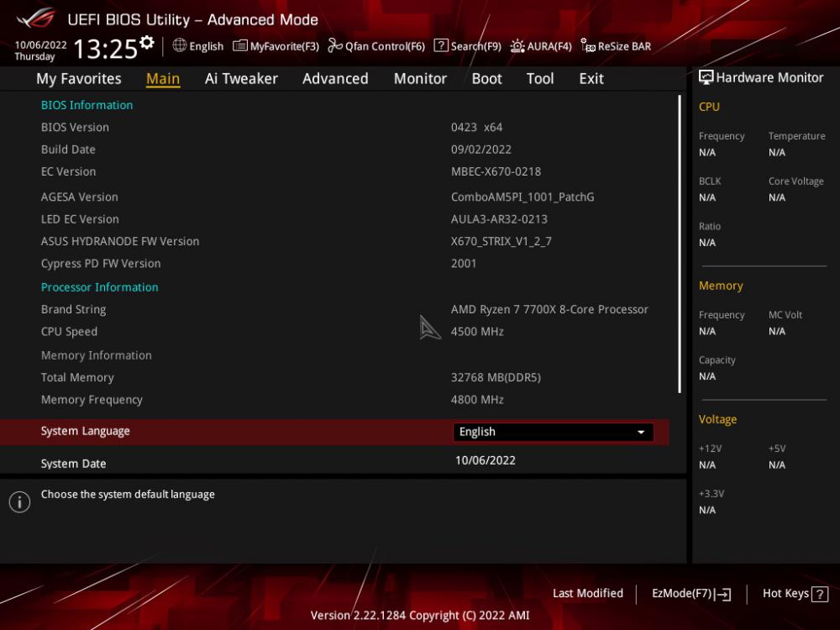This screenshot has height=630, width=840.
Task: Open the My Favorites tab
Action: tap(79, 79)
